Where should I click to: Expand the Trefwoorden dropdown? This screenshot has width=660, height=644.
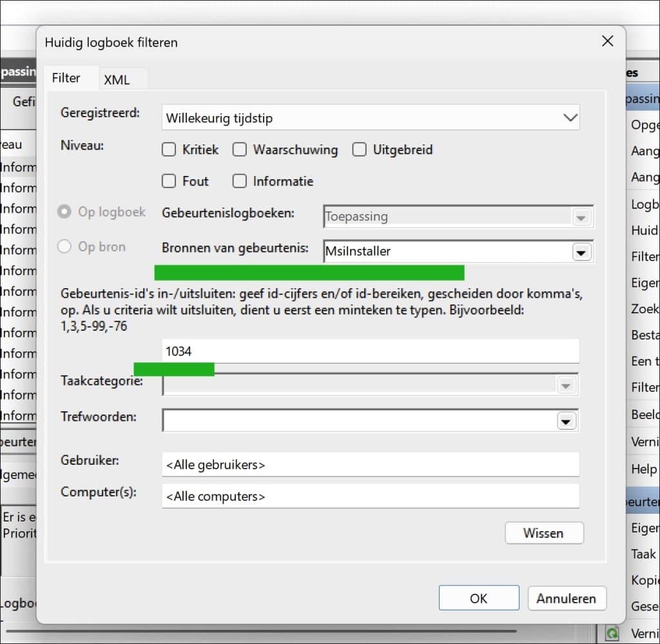coord(567,420)
